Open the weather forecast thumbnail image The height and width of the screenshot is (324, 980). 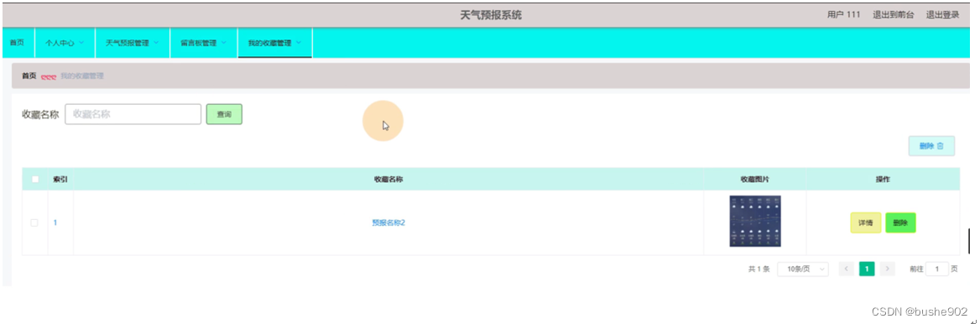(755, 222)
